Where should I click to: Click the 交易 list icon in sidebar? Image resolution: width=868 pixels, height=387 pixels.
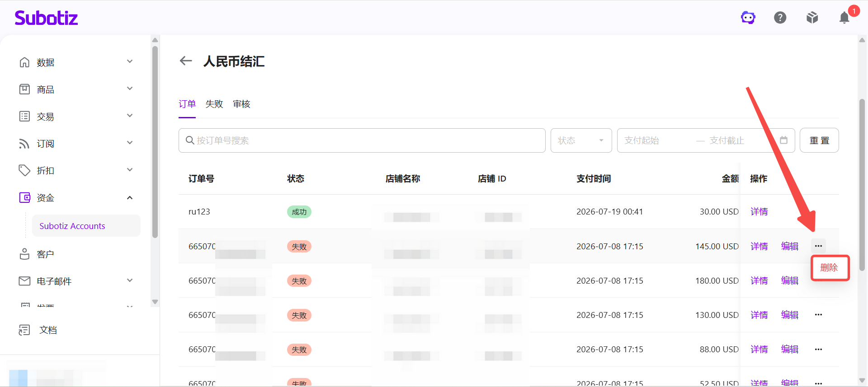[x=24, y=116]
